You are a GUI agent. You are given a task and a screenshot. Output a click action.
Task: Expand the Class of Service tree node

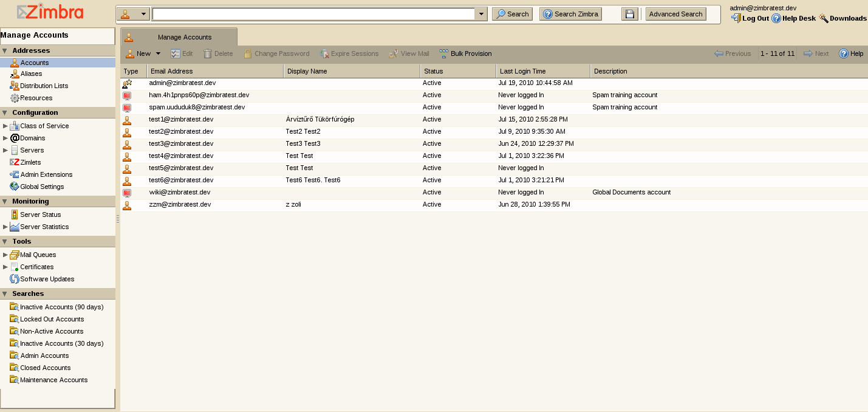tap(5, 126)
